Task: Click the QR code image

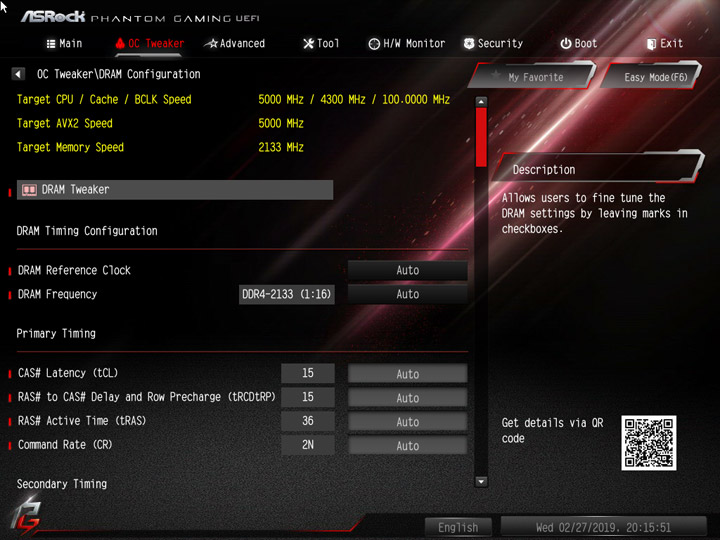Action: 648,443
